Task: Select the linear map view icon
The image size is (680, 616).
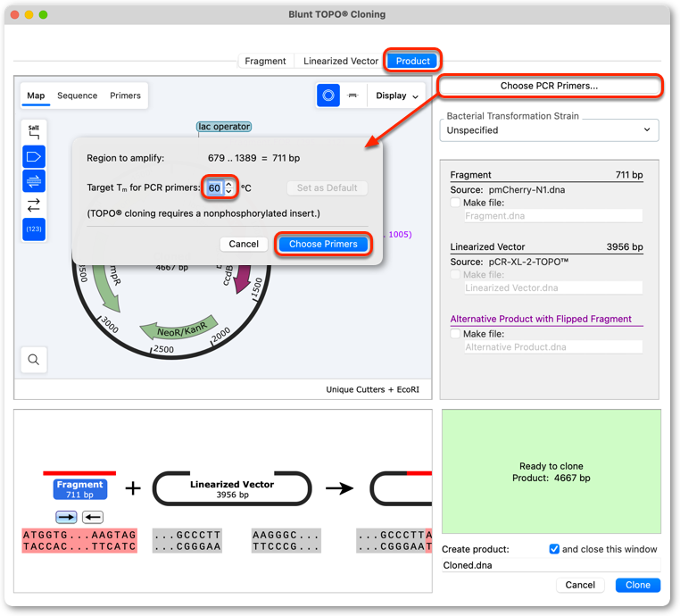Action: point(353,96)
